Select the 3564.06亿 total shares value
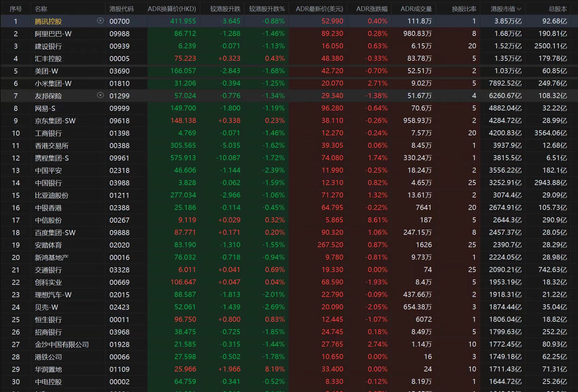Viewport: 578px width, 392px height. [x=551, y=133]
